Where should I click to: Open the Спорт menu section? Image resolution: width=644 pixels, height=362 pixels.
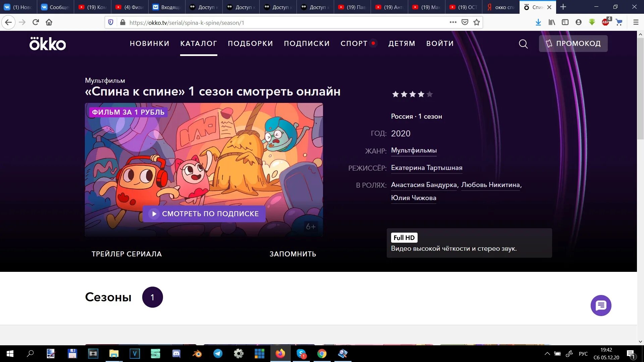(x=354, y=44)
